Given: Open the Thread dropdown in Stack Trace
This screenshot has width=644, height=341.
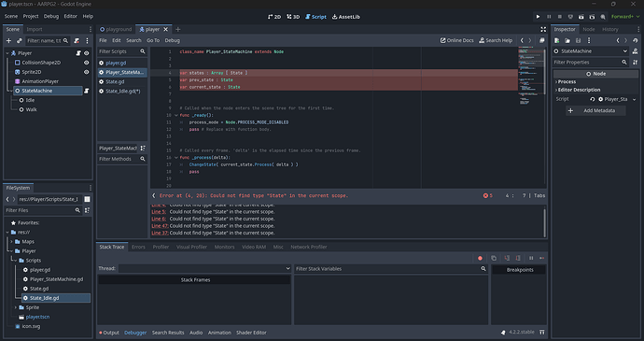Looking at the screenshot, I should point(204,268).
